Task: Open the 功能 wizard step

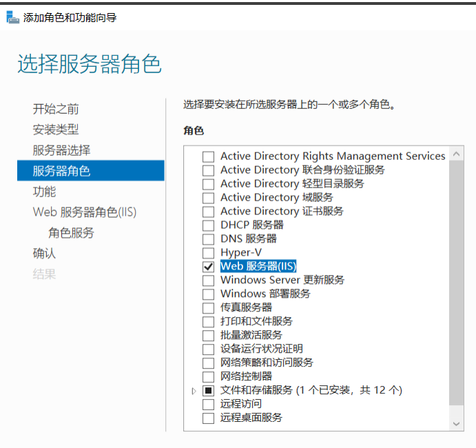Action: (44, 192)
